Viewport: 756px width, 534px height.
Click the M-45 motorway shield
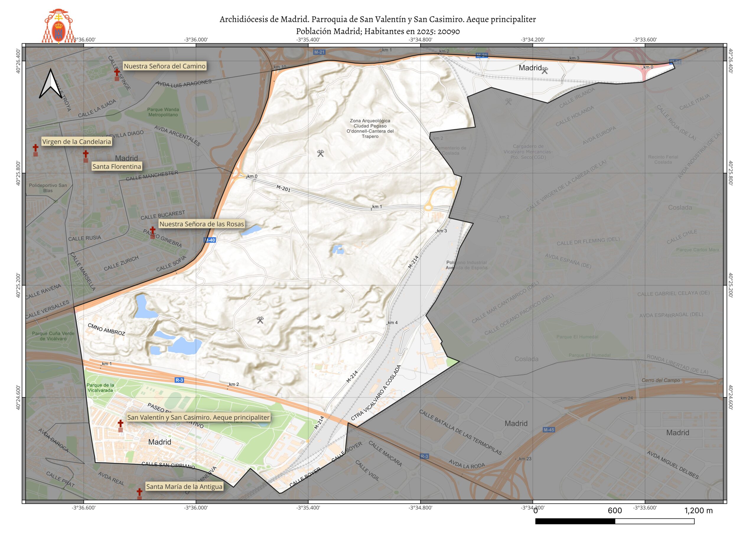tap(549, 430)
